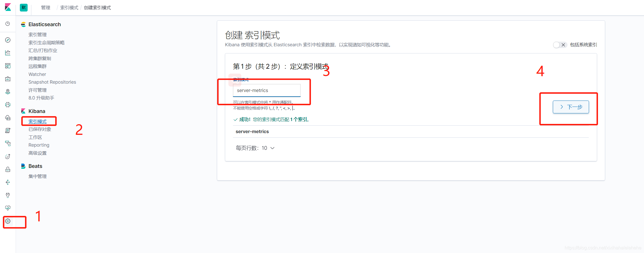The height and width of the screenshot is (253, 644).
Task: Open the Canvas icon in the sidebar
Action: click(x=8, y=79)
